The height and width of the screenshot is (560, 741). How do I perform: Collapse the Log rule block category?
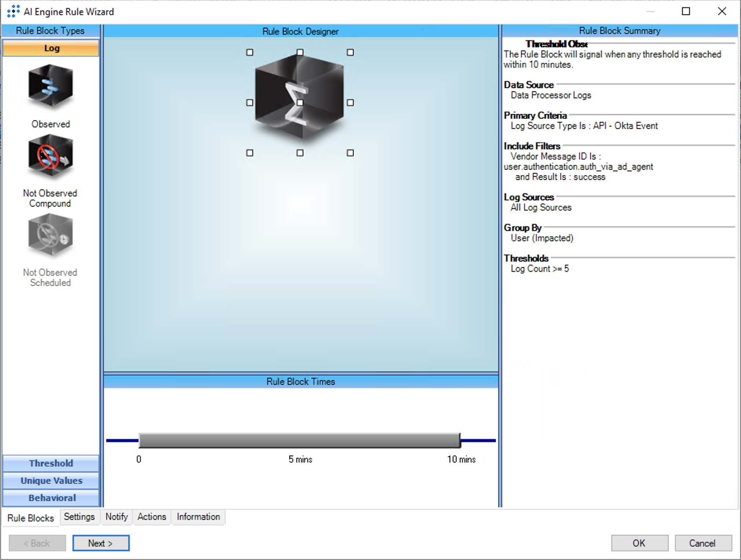pyautogui.click(x=51, y=48)
